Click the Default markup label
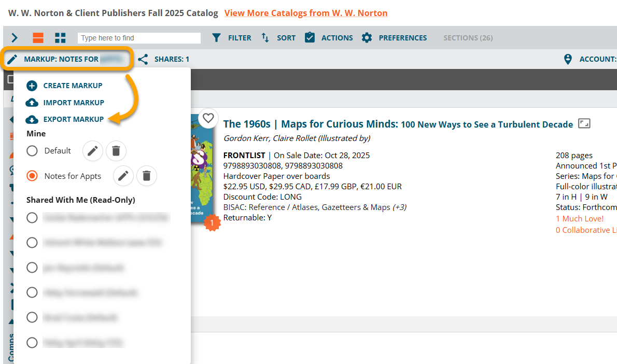Image resolution: width=617 pixels, height=364 pixels. (x=58, y=151)
